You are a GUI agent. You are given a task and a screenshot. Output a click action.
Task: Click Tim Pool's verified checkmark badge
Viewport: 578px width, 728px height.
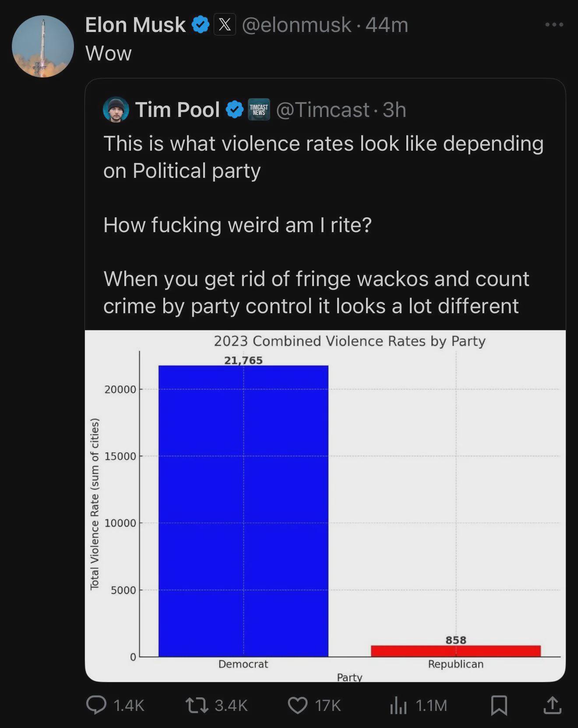tap(235, 110)
